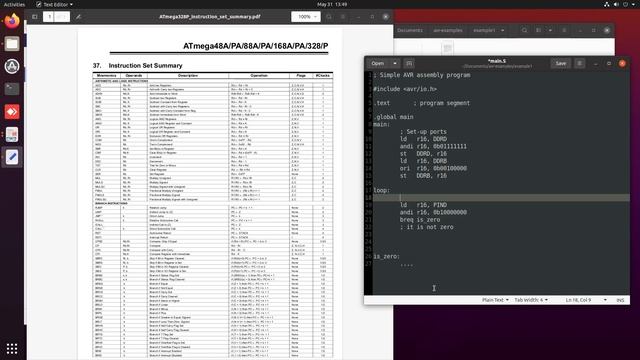Screen dimensions: 640x360
Task: Toggle the PDF viewer side pane
Action: click(35, 17)
